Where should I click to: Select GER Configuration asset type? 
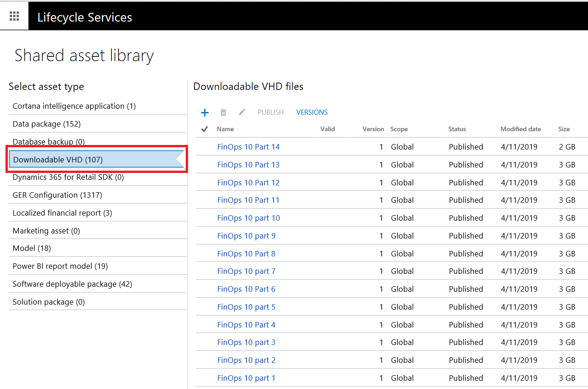57,195
